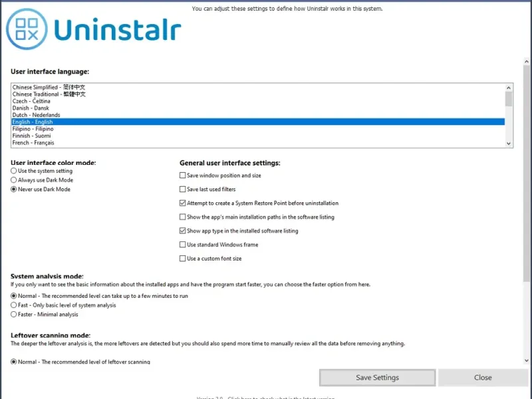The height and width of the screenshot is (399, 532).
Task: Choose Filipino - Filipino language
Action: [x=258, y=129]
